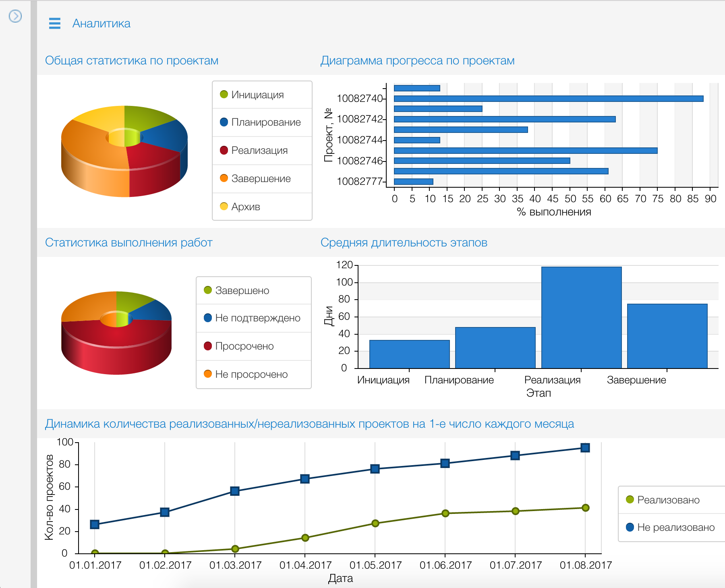Image resolution: width=725 pixels, height=588 pixels.
Task: Click the blue data point at 01.08.2017
Action: point(585,448)
